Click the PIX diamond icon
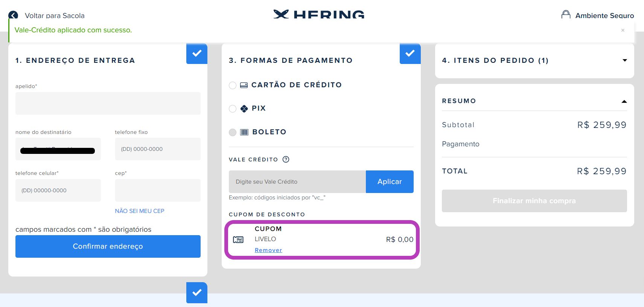644x307 pixels. click(244, 108)
